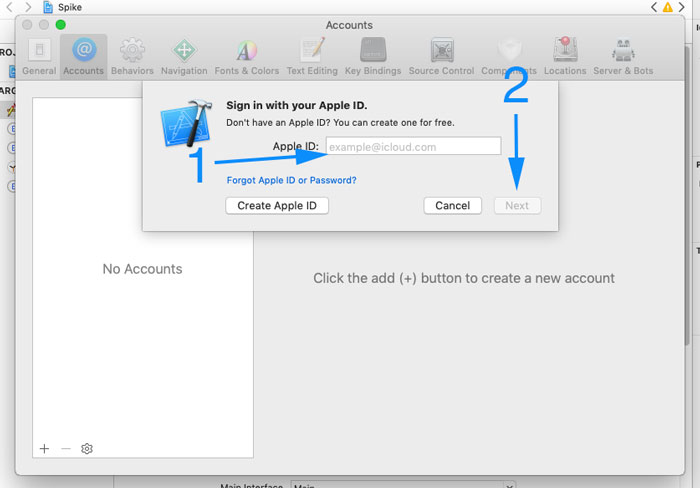Select the Accounts preferences tab
700x488 pixels.
(x=83, y=57)
